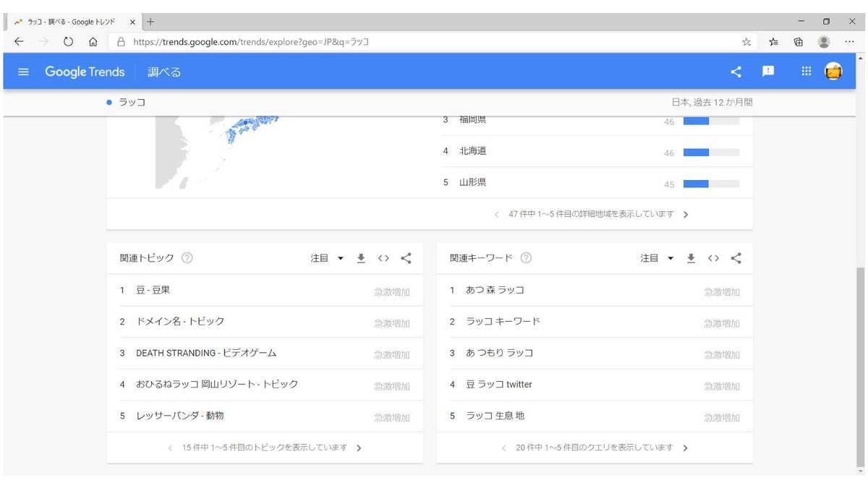Open browser collections
Viewport: 868px width, 488px height.
tap(799, 42)
